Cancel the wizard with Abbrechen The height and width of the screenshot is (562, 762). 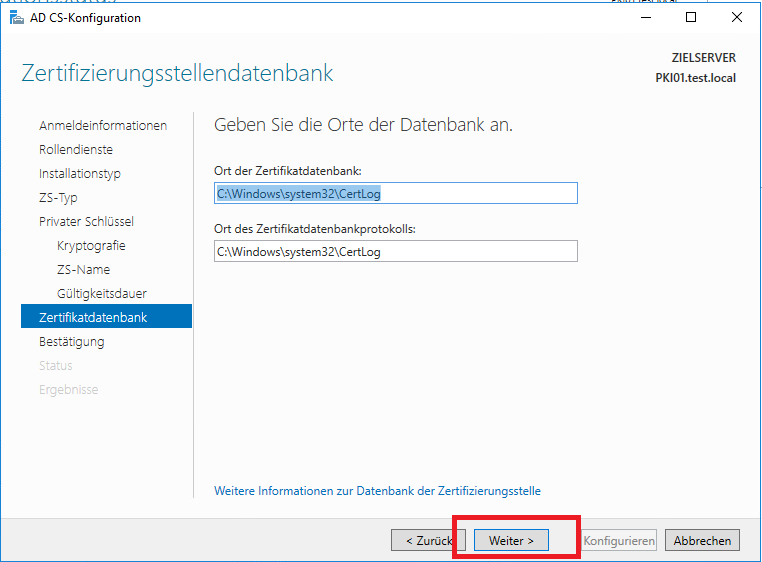[x=702, y=540]
